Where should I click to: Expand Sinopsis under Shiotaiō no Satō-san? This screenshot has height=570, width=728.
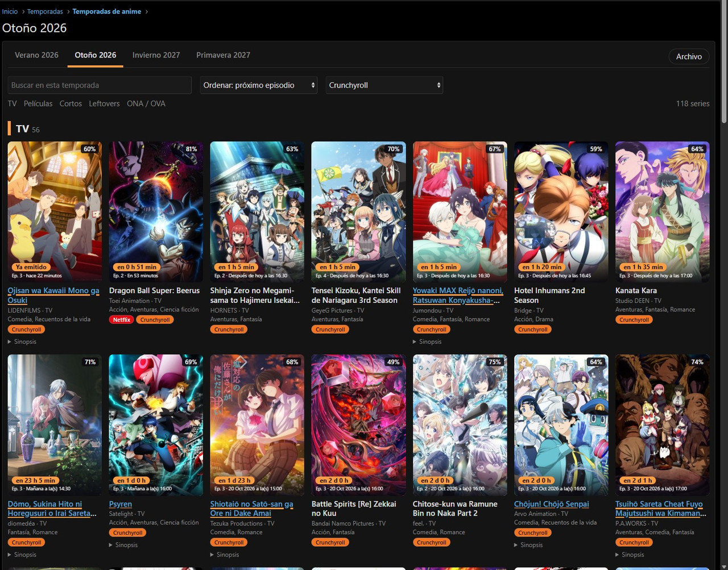pyautogui.click(x=225, y=555)
